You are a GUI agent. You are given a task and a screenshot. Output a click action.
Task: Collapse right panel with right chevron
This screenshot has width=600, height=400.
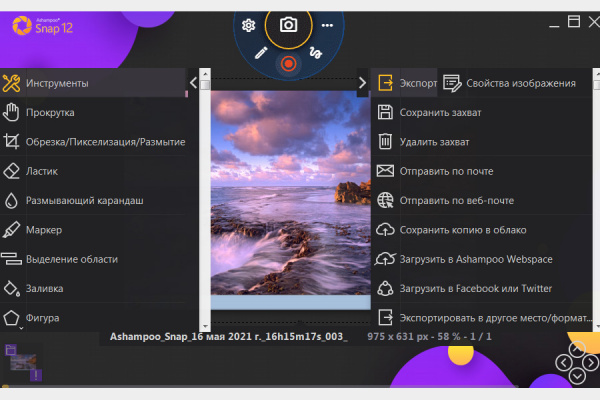coord(362,83)
